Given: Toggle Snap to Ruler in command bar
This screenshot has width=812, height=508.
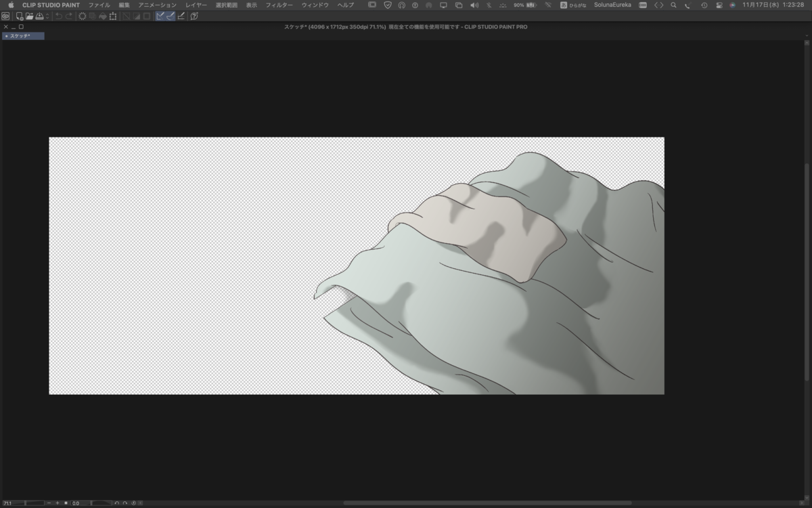Looking at the screenshot, I should 160,16.
